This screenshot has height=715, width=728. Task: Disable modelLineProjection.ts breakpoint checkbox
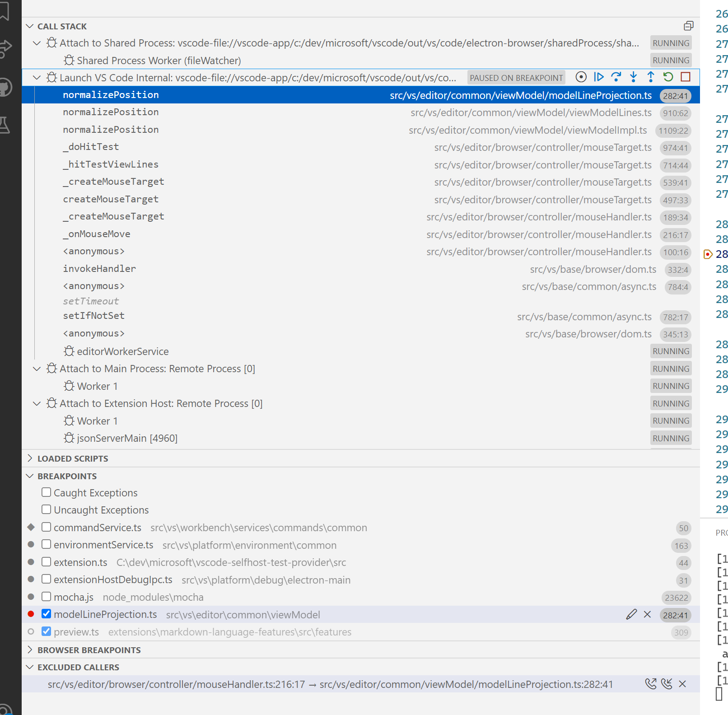[x=46, y=614]
